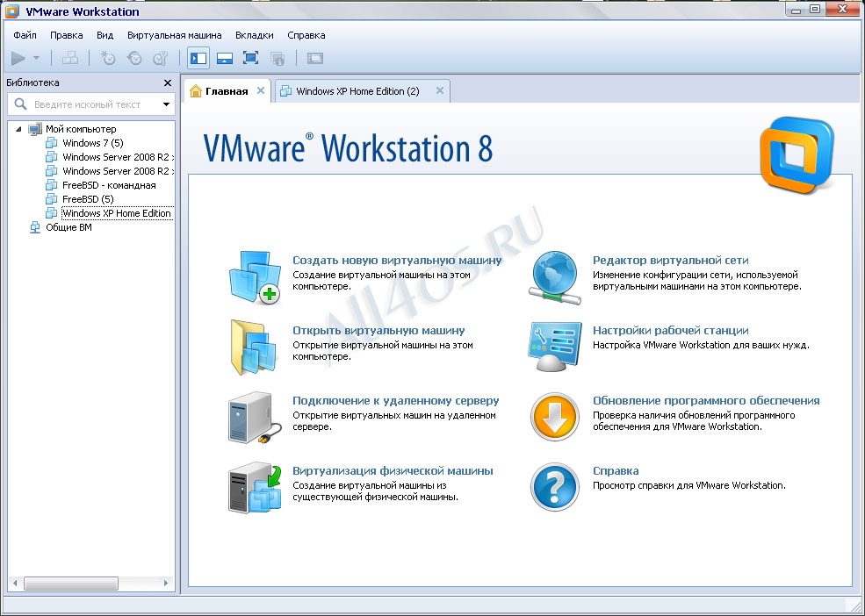Select the first Windows Server 2008 R2 entry
The image size is (865, 616).
[118, 157]
